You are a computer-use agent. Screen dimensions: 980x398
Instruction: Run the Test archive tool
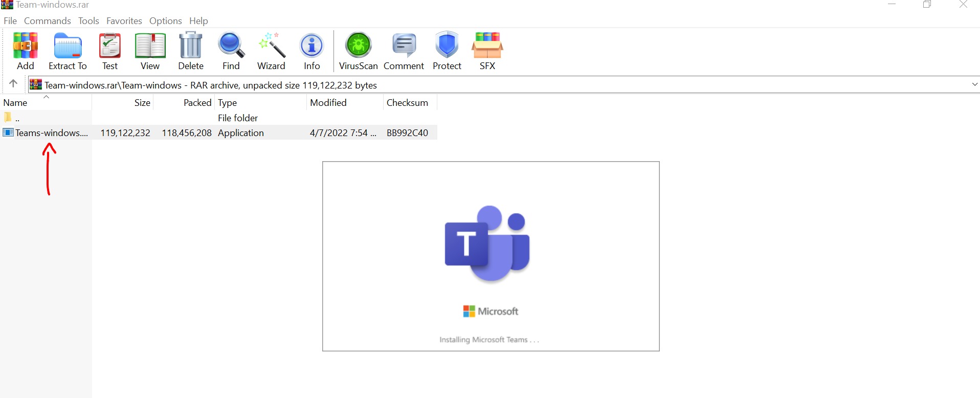point(109,51)
